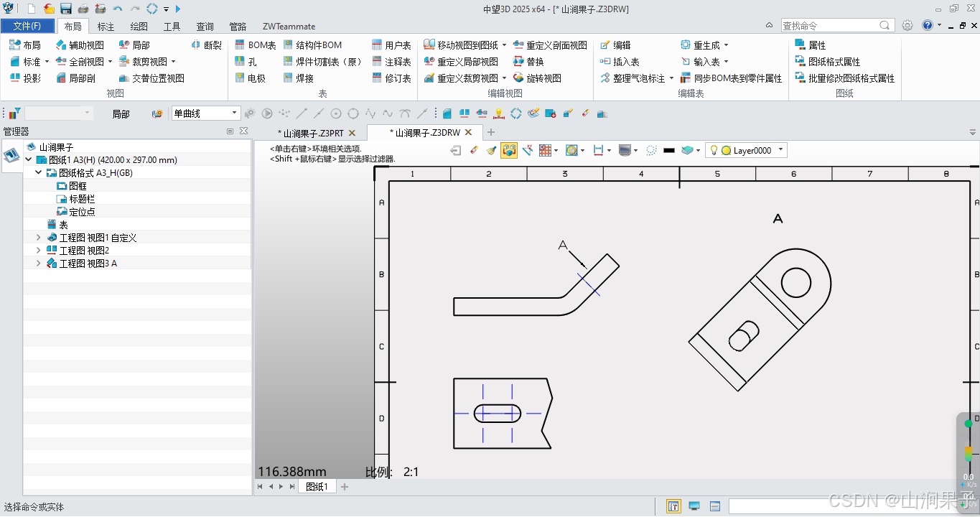Open the ZWTeammate ribbon tab

(289, 27)
